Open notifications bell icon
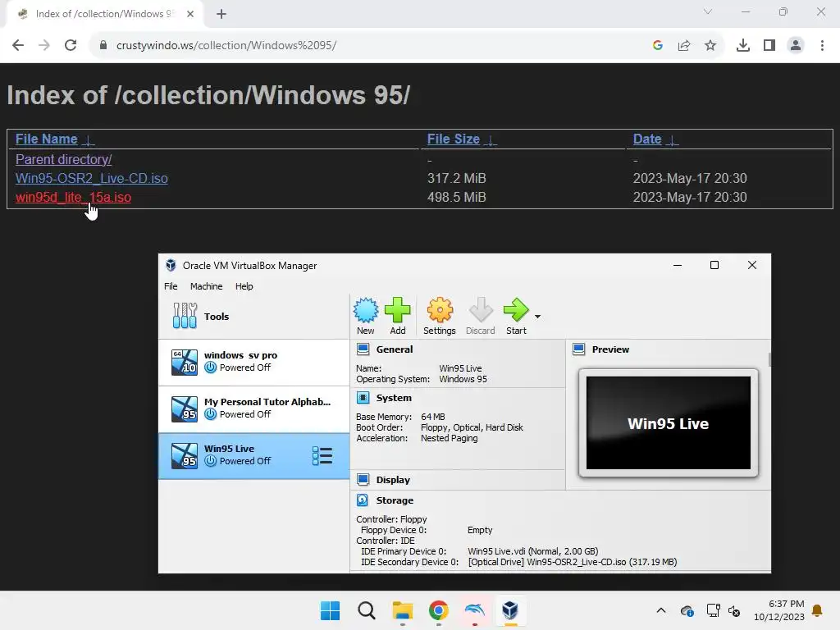This screenshot has height=630, width=840. coord(817,610)
